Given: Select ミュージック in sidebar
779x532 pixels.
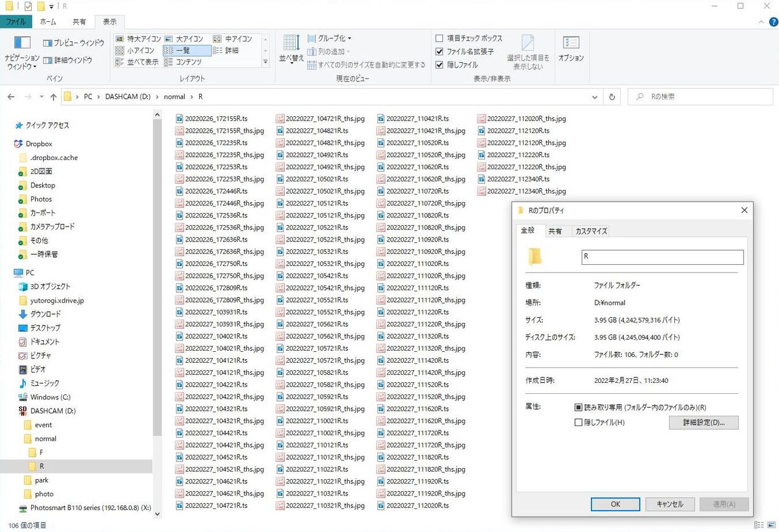Looking at the screenshot, I should click(x=45, y=383).
